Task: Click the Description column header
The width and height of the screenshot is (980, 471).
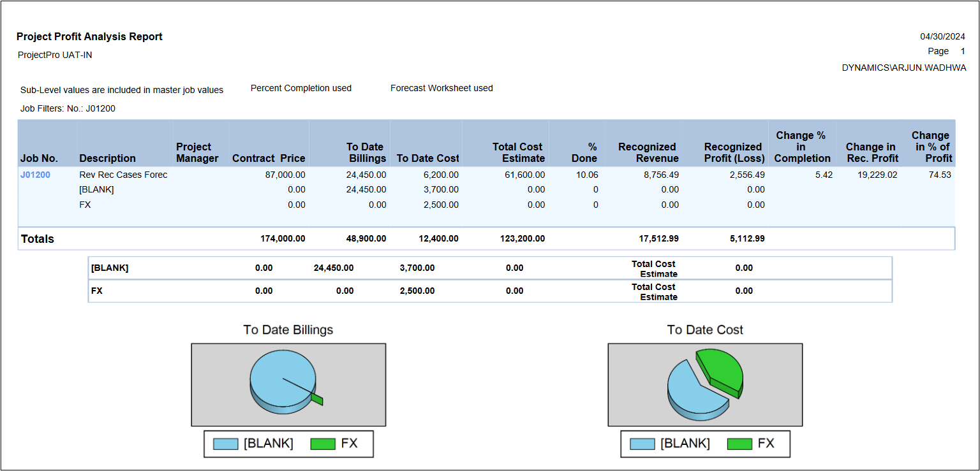Action: [x=107, y=158]
